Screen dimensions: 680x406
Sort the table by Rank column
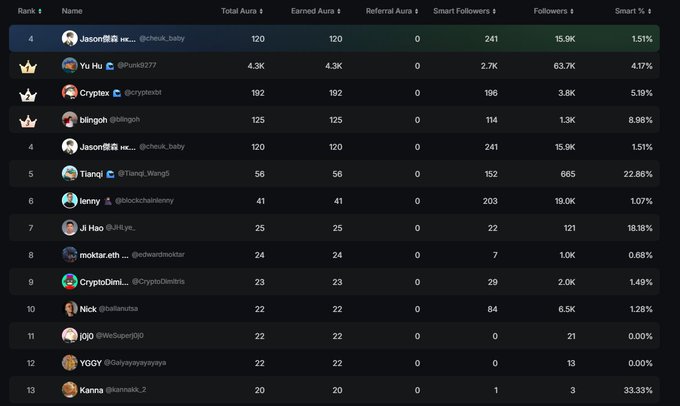(29, 11)
